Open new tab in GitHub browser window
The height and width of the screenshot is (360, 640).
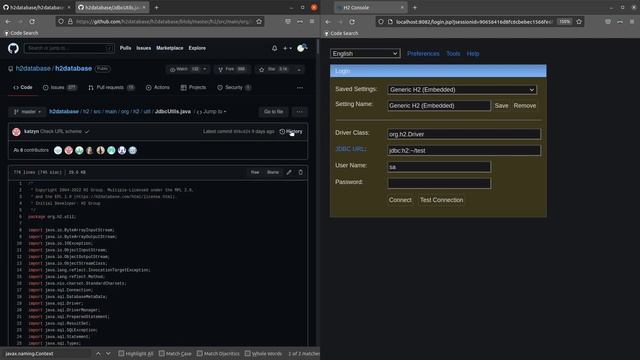(x=156, y=7)
